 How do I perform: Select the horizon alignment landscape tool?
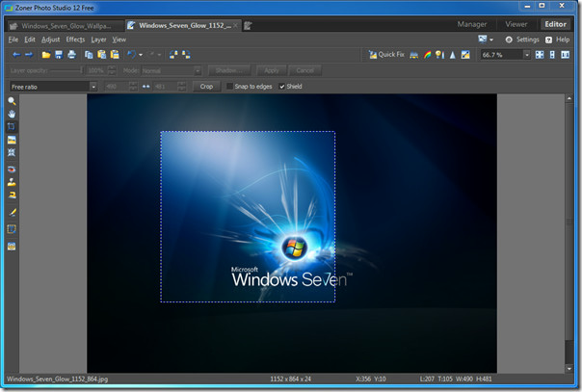click(12, 140)
